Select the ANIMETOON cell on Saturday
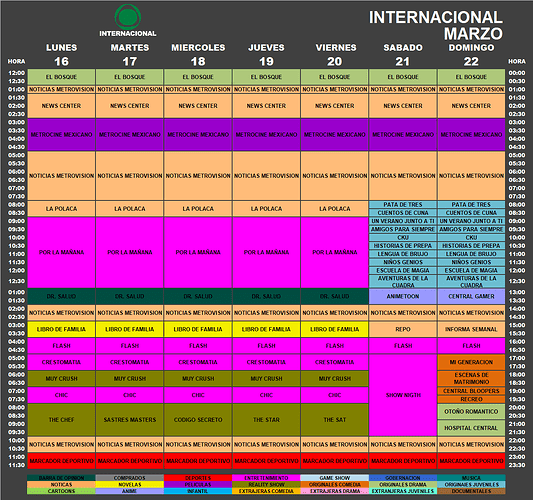 pos(403,296)
